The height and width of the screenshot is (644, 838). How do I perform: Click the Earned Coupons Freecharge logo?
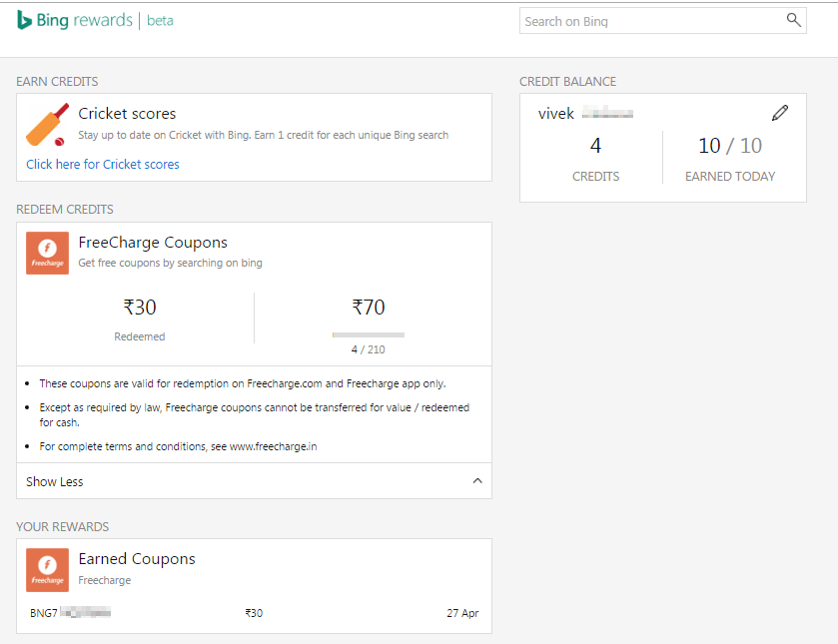tap(47, 569)
